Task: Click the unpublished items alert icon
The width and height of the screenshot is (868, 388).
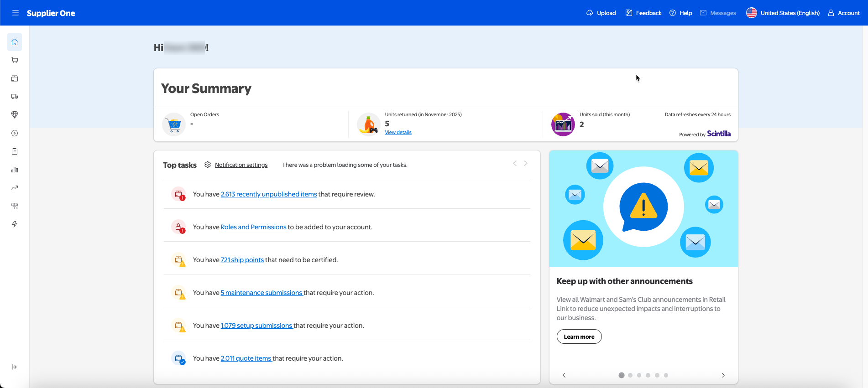Action: (x=179, y=194)
